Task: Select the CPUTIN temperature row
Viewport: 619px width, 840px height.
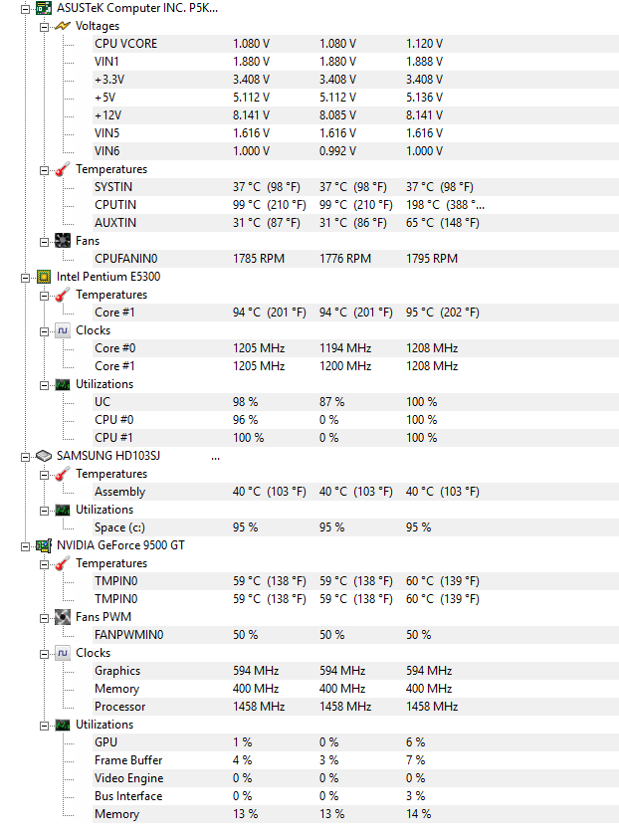Action: [x=355, y=205]
